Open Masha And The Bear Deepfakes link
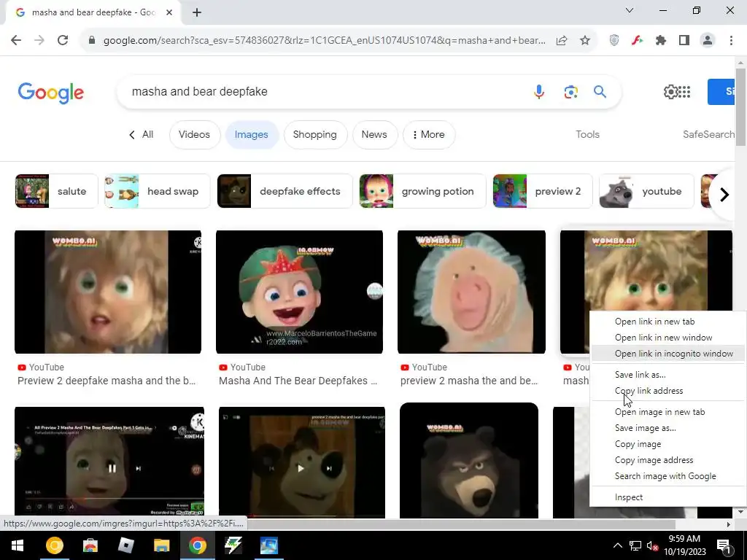The image size is (747, 560). click(x=298, y=381)
